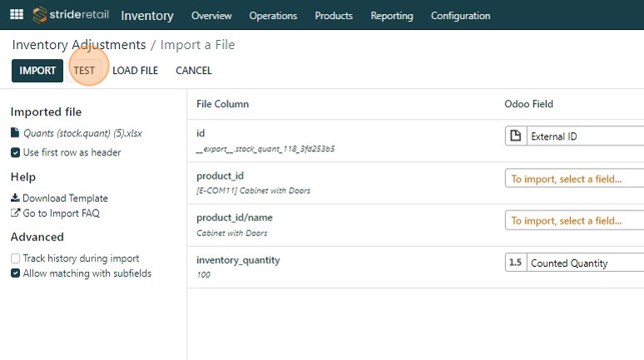Click Load File button
The width and height of the screenshot is (644, 360).
pos(135,71)
